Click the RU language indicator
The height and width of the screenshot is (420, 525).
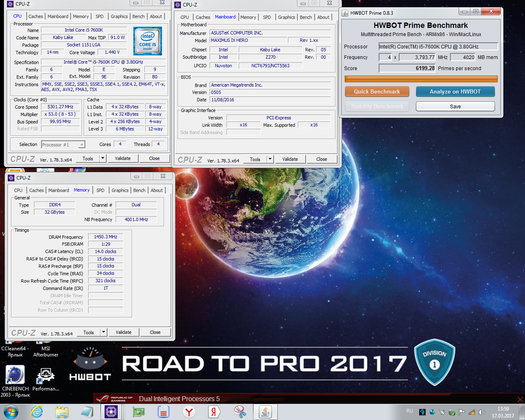pos(410,411)
